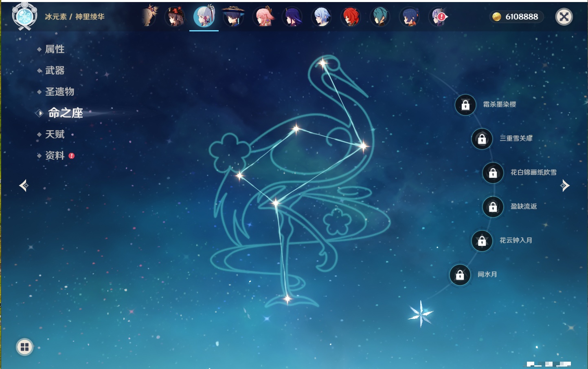588x369 pixels.
Task: Open the 圣遗物 artifacts tab
Action: (x=59, y=92)
